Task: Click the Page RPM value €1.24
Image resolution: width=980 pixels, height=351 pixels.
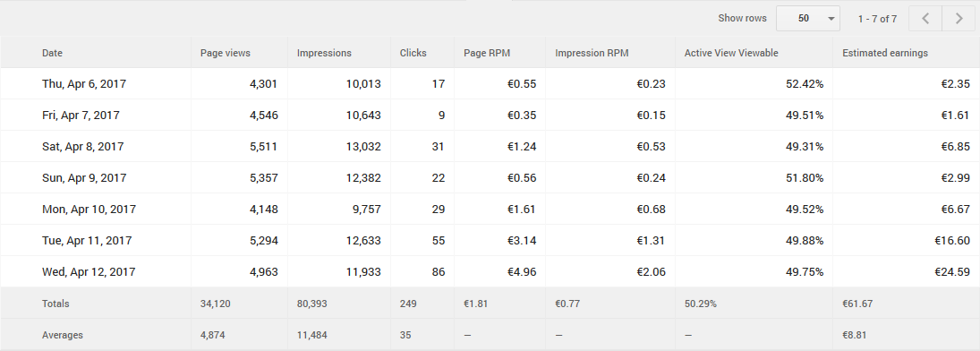Action: [521, 147]
